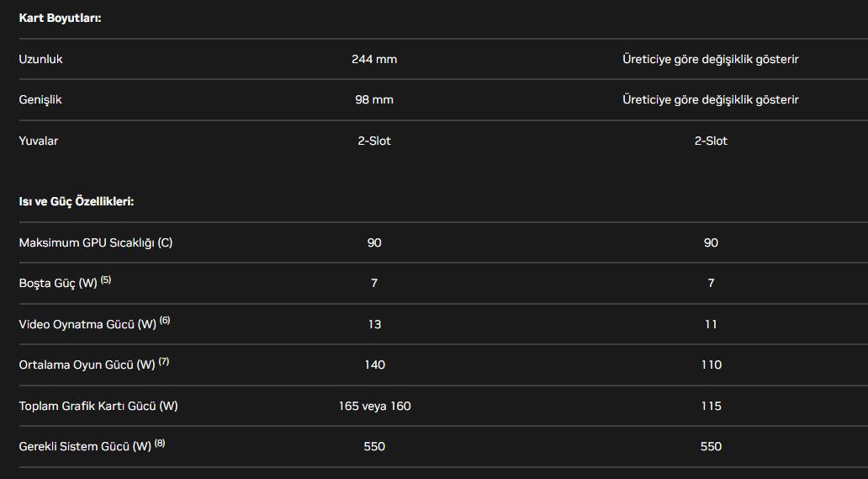Open footnote 8 beside Gerekli Sistem Gücü
The height and width of the screenshot is (479, 868).
(x=160, y=443)
